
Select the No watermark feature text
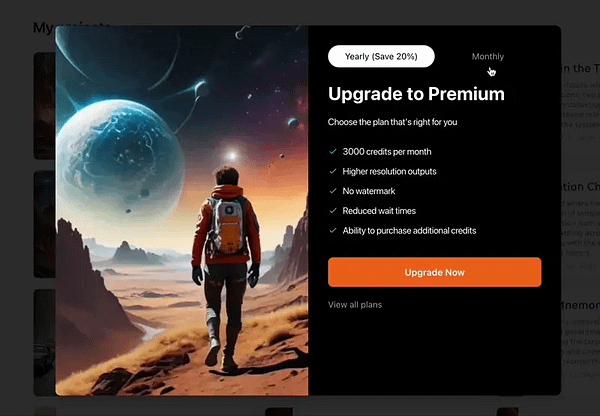[x=369, y=191]
